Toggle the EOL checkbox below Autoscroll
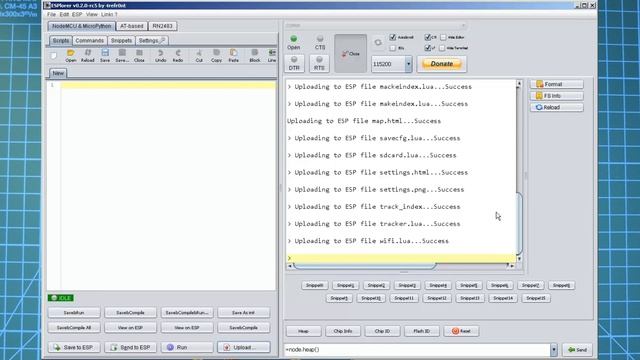This screenshot has height=360, width=640. 393,48
